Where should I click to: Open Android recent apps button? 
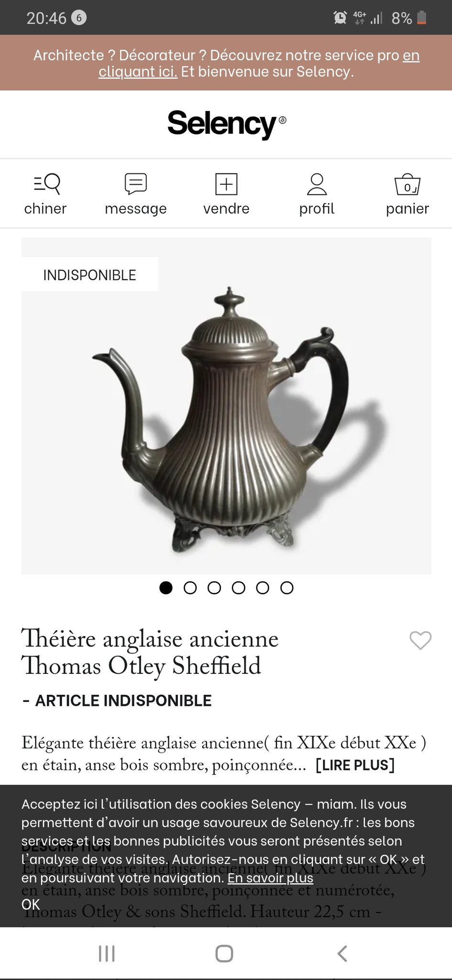pyautogui.click(x=107, y=953)
